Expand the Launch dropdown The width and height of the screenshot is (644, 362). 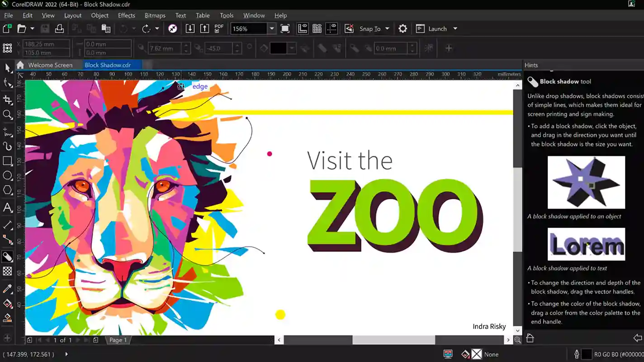[455, 28]
